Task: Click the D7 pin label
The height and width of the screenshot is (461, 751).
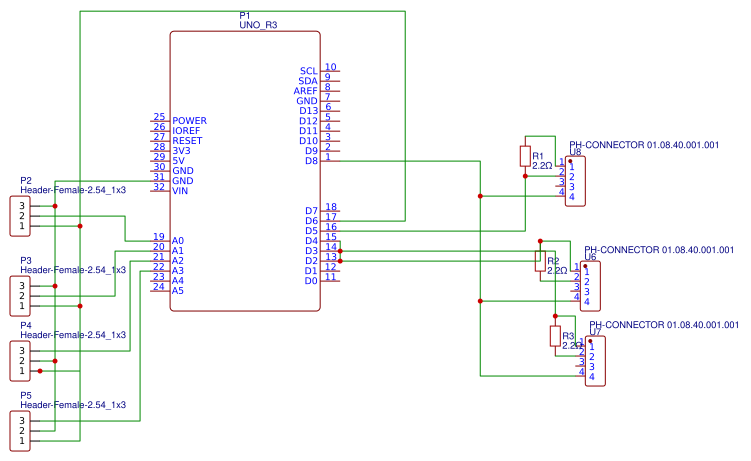Action: [311, 211]
